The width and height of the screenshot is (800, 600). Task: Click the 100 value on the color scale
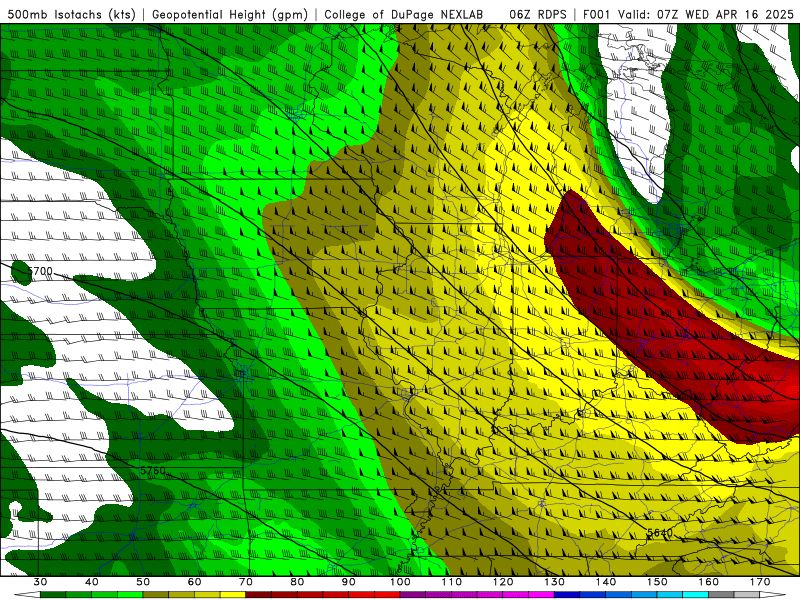click(x=400, y=582)
